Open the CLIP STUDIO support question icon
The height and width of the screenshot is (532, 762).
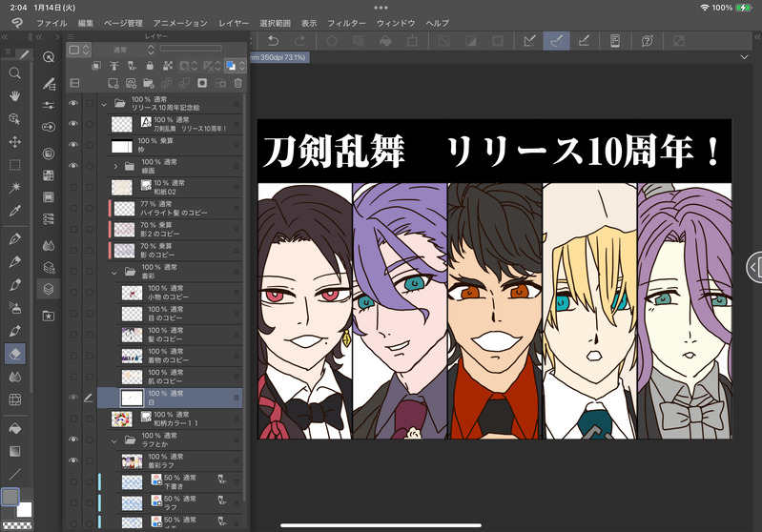(x=647, y=41)
